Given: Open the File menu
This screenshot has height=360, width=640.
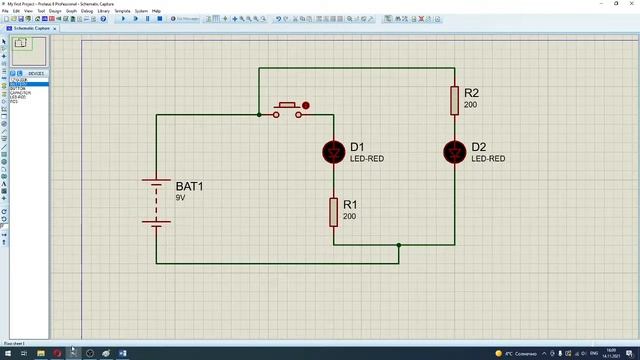Looking at the screenshot, I should 5,11.
